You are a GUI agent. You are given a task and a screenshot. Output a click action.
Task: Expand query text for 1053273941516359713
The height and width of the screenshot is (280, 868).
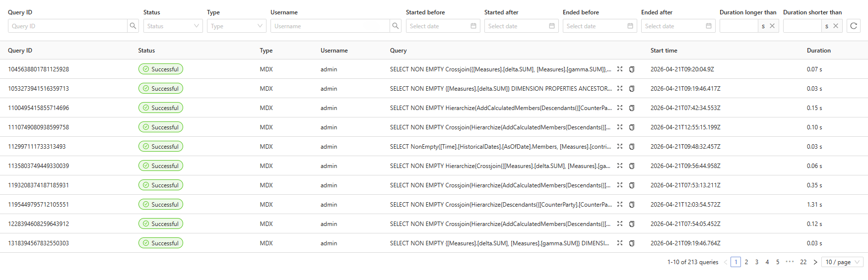620,89
